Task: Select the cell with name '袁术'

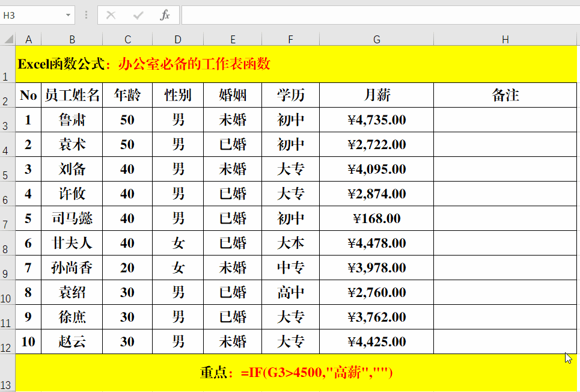Action: 72,144
